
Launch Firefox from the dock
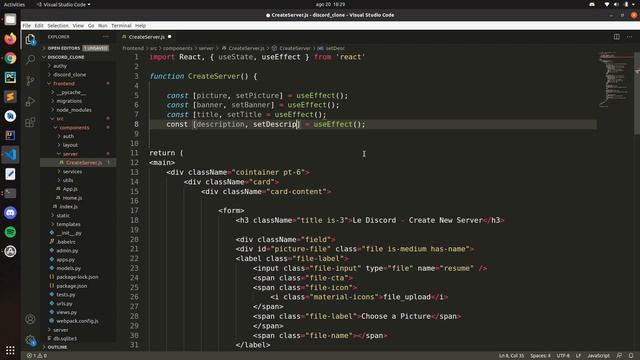pyautogui.click(x=10, y=39)
